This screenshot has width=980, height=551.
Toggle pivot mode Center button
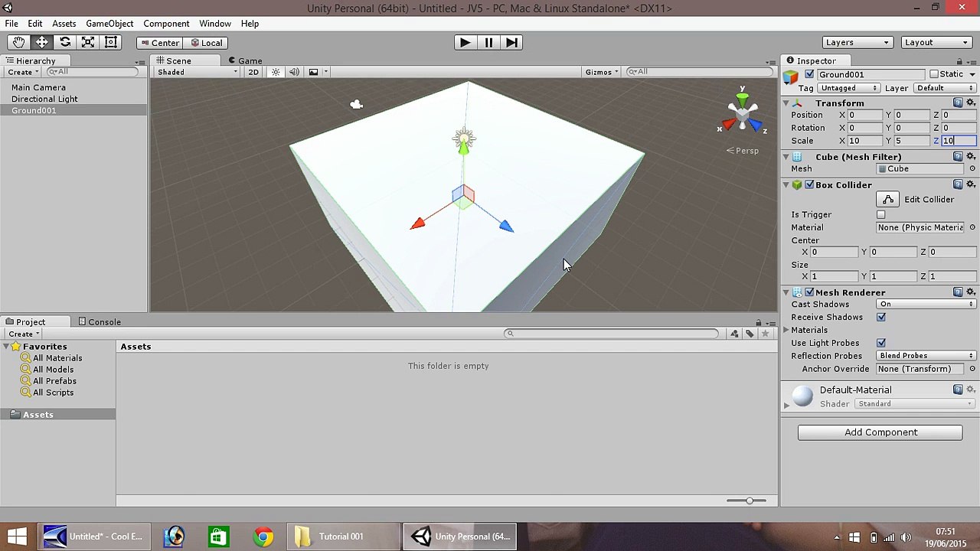[159, 43]
